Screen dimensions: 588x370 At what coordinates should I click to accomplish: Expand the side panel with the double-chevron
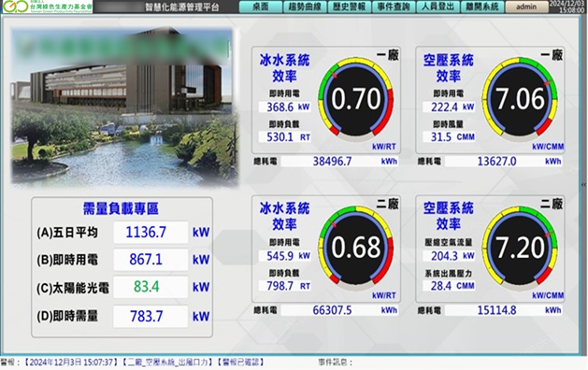point(583,184)
